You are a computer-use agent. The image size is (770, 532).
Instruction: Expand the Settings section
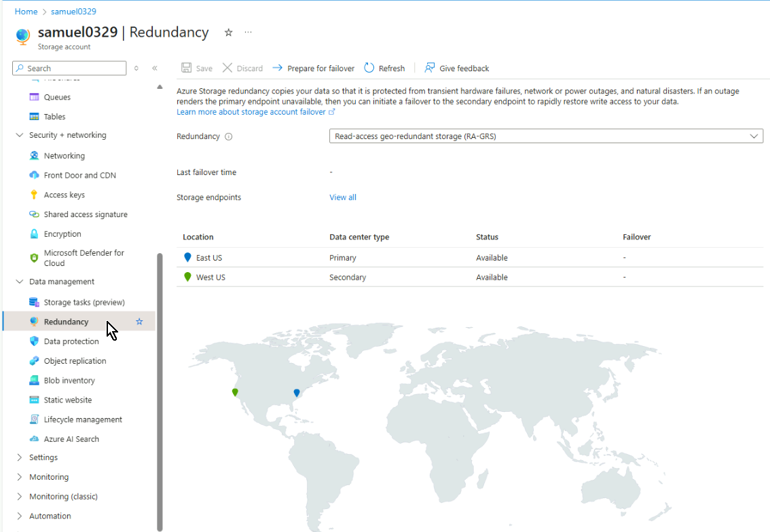point(20,457)
